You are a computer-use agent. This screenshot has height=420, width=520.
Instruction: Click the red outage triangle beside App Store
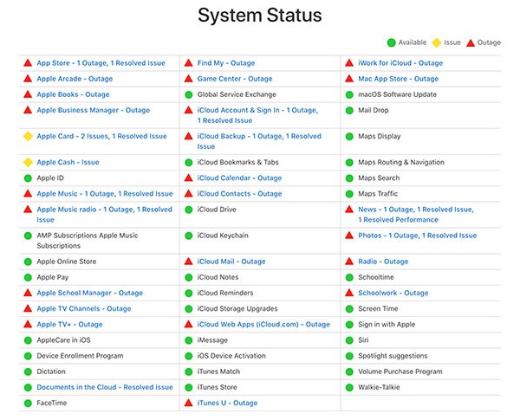tap(28, 63)
